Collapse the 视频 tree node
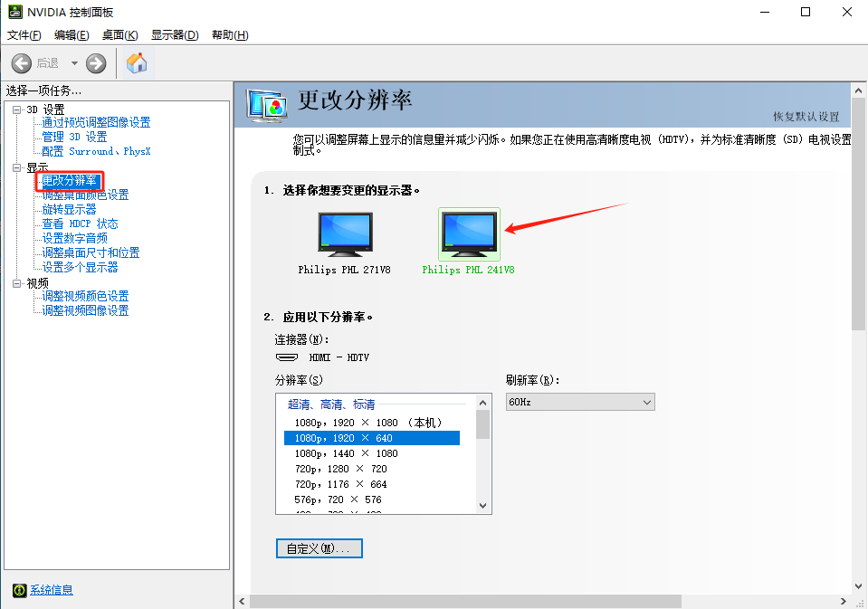Image resolution: width=868 pixels, height=609 pixels. (x=16, y=283)
